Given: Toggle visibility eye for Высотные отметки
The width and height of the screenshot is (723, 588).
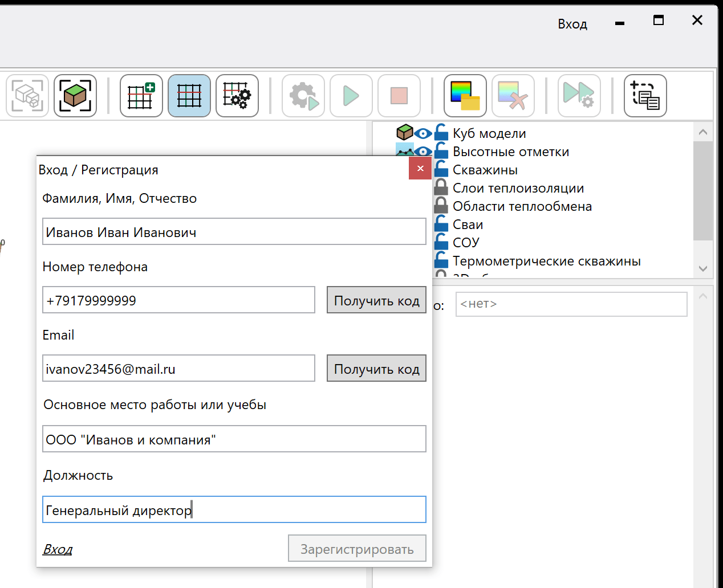Looking at the screenshot, I should coord(423,152).
